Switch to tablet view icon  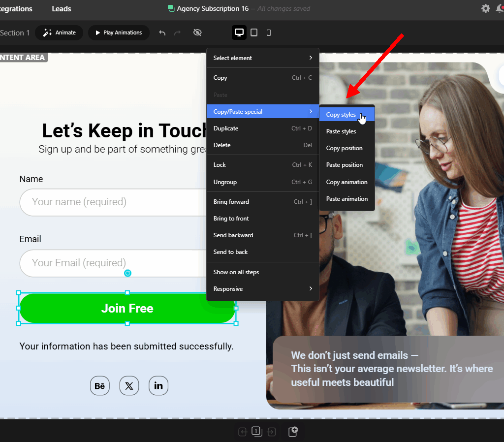(254, 32)
